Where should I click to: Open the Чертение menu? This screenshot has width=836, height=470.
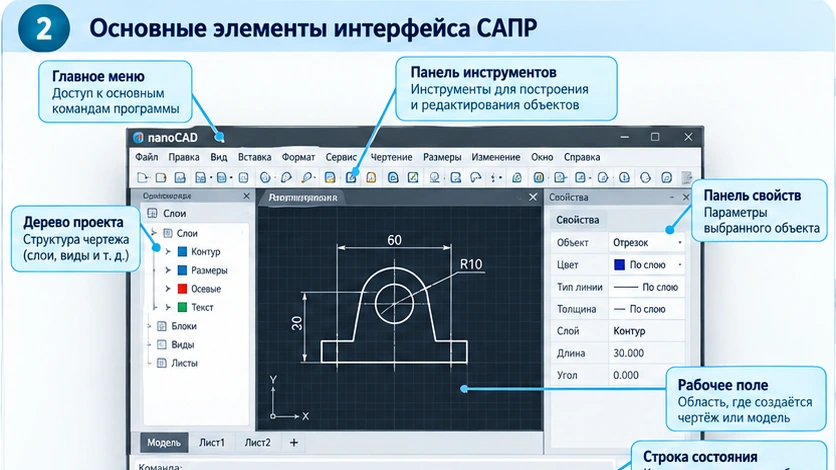pos(391,157)
